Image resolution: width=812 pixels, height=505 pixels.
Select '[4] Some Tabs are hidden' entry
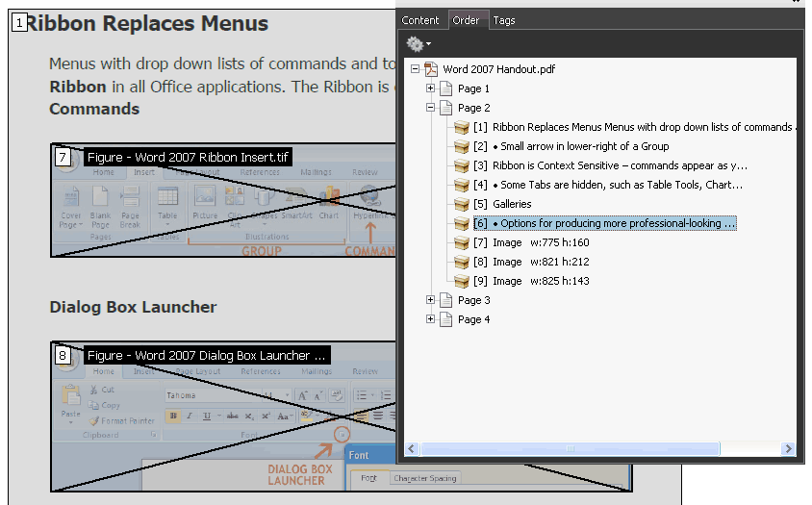608,185
